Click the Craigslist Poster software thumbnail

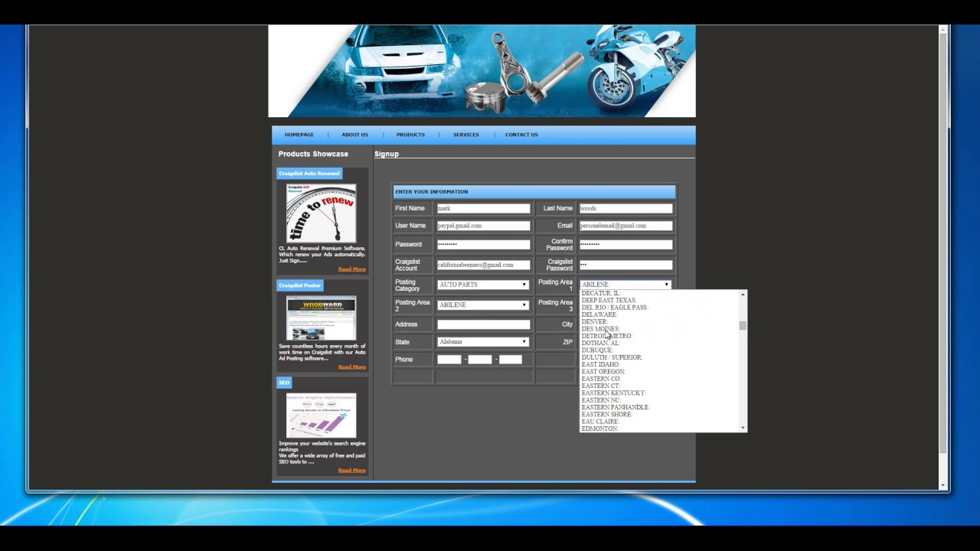321,318
